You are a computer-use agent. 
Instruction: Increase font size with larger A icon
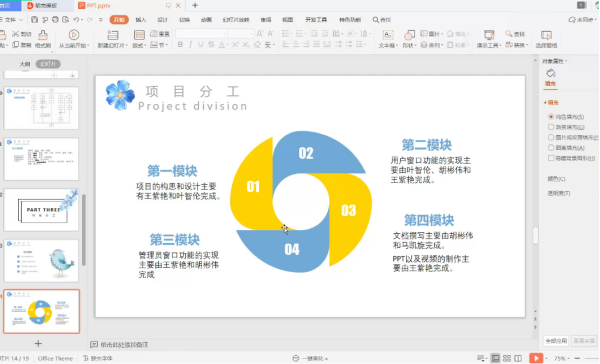point(260,34)
